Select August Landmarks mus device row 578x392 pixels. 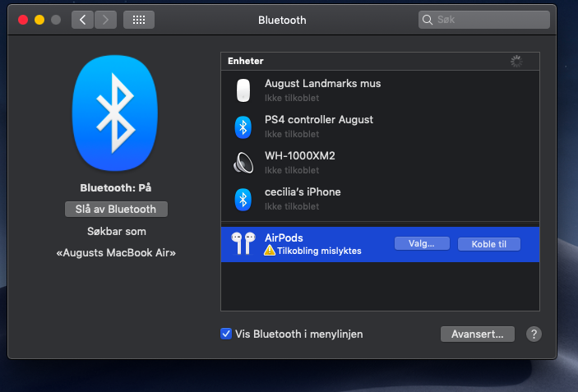(x=380, y=90)
